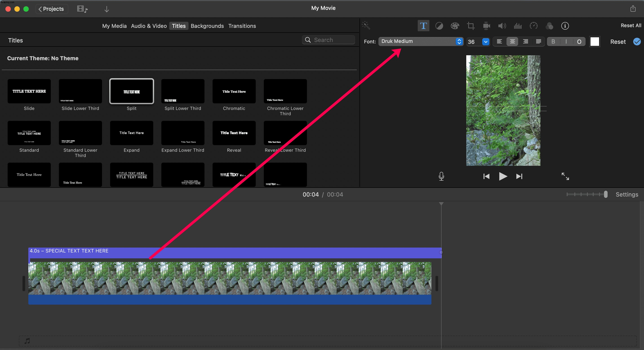This screenshot has height=350, width=644.
Task: Show clip information with the info icon
Action: pos(565,26)
